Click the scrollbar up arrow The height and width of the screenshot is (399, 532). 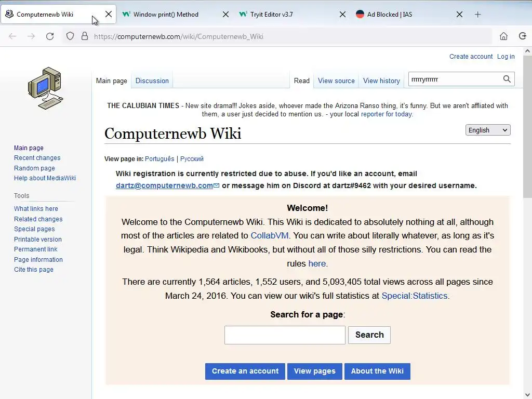pos(527,51)
